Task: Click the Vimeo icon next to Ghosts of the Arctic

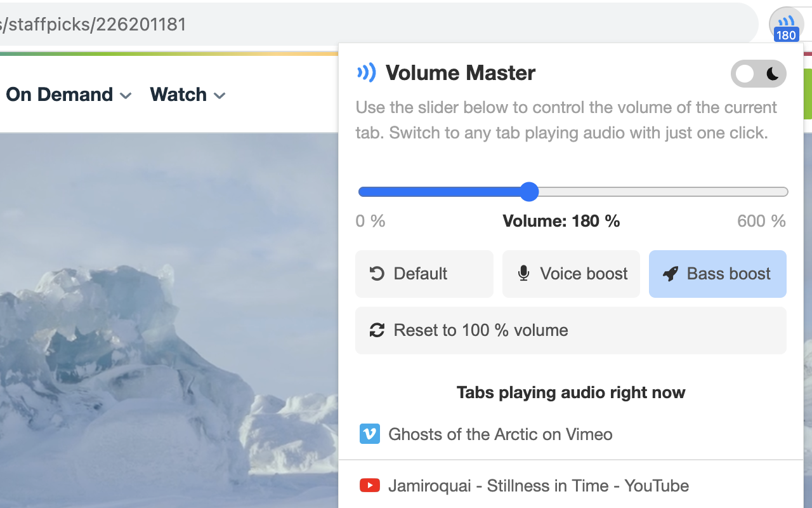Action: pyautogui.click(x=370, y=434)
